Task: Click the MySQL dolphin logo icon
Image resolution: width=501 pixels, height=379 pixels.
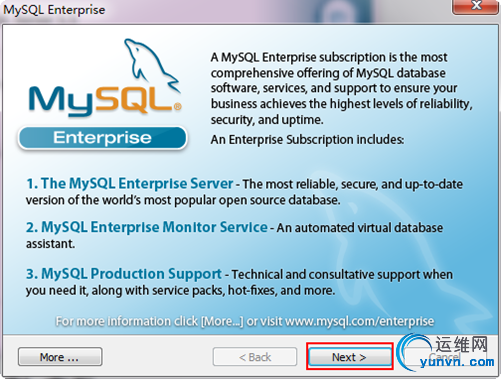Action: click(x=152, y=65)
